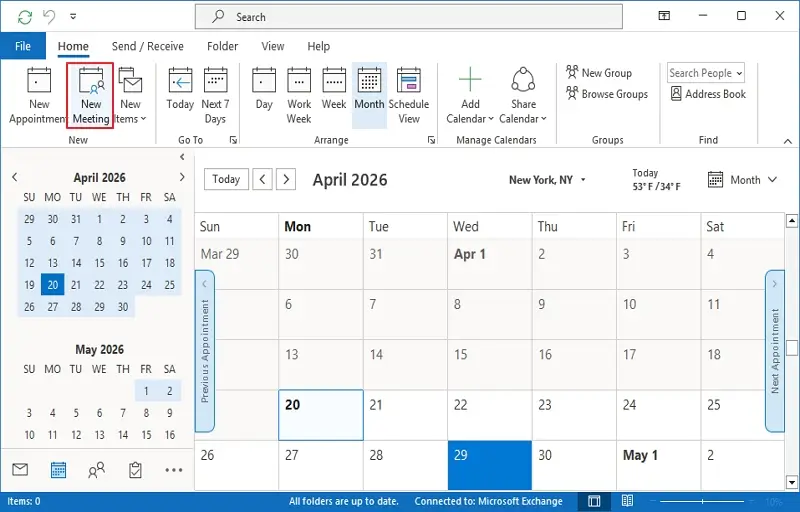Adjust the zoom slider in status bar
The width and height of the screenshot is (800, 512).
(703, 502)
